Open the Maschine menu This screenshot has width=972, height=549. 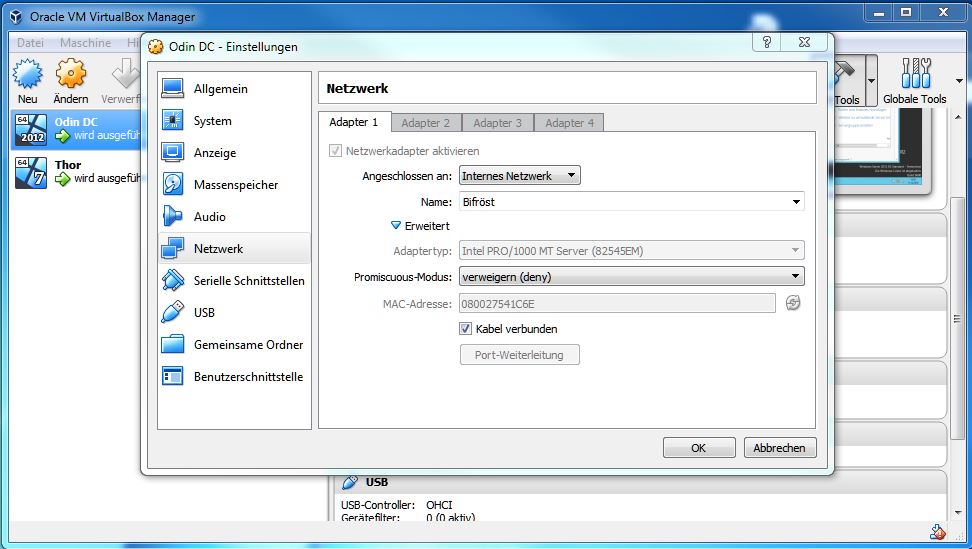coord(86,43)
